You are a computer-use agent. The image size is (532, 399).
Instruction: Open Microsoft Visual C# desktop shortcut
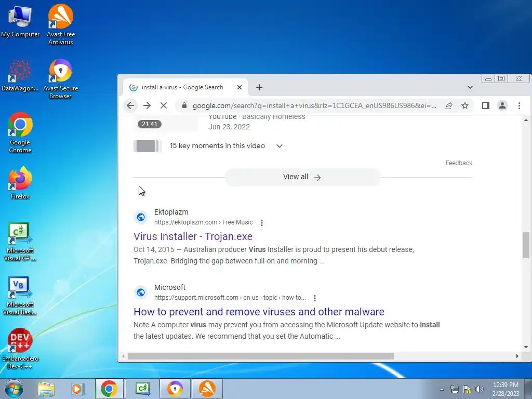click(x=20, y=242)
